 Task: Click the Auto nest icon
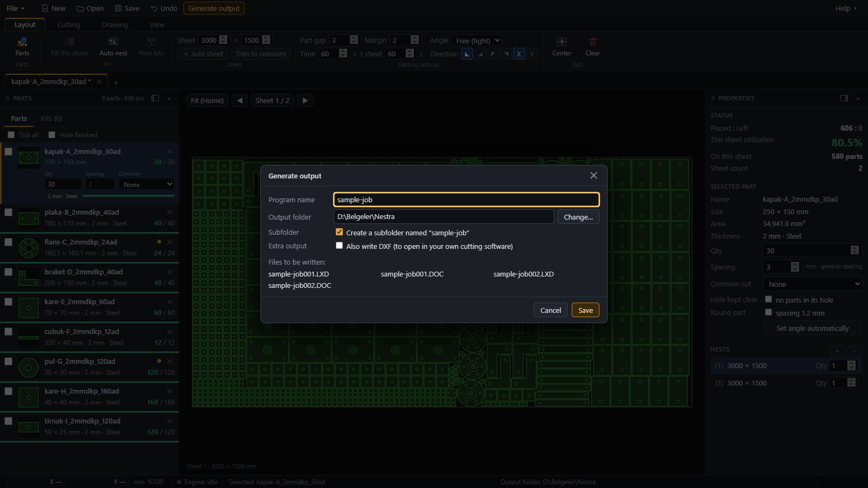point(113,42)
